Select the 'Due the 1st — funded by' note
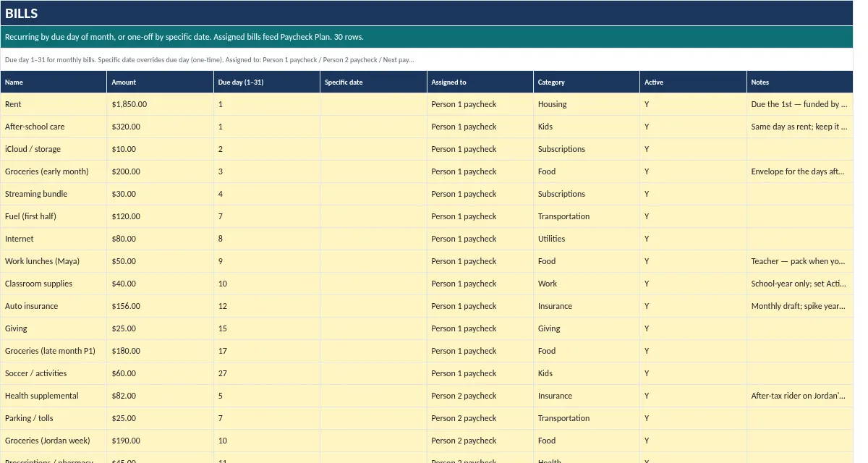 [800, 104]
